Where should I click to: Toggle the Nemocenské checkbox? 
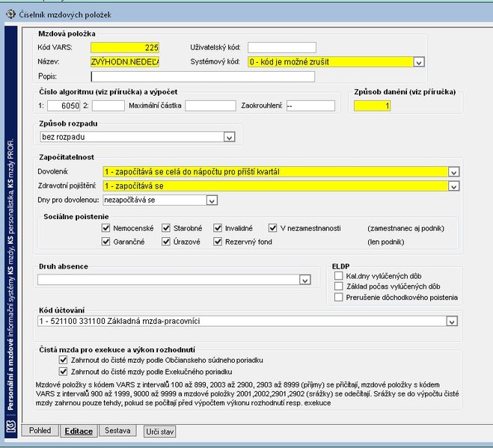point(106,228)
